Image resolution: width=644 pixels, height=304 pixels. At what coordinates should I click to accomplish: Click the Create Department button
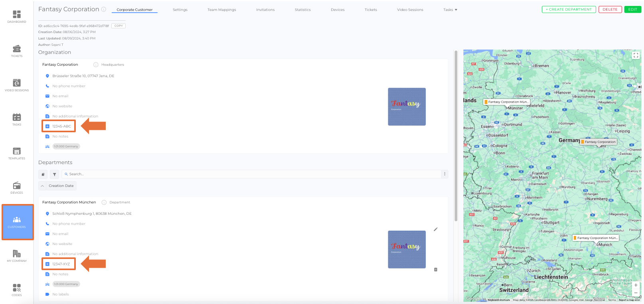click(x=569, y=10)
